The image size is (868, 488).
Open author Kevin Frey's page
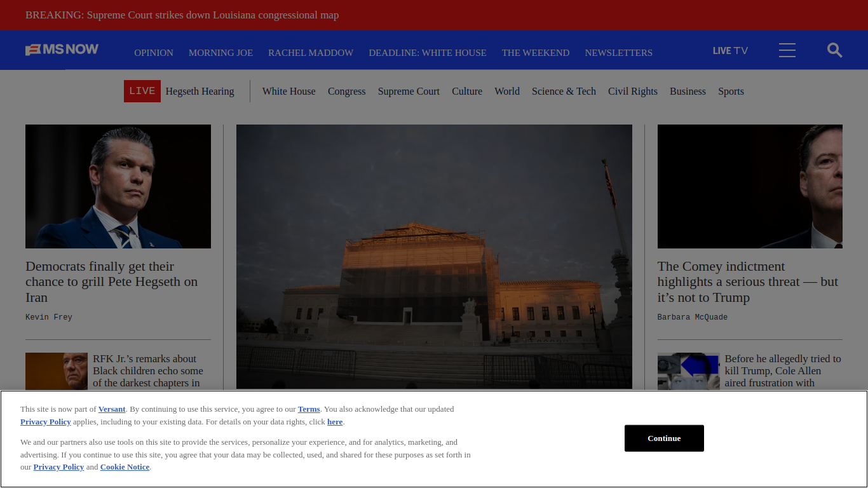click(x=49, y=317)
